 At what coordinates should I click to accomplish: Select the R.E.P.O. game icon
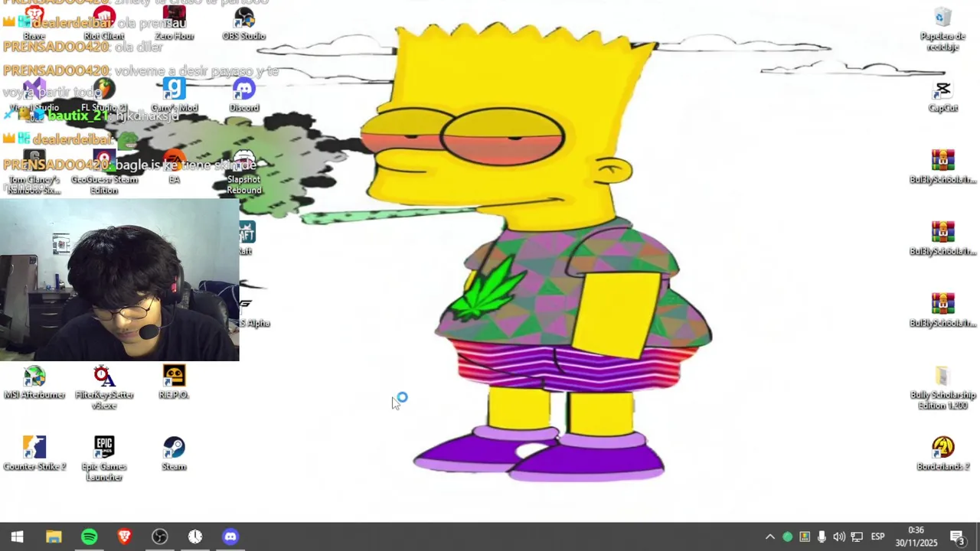point(174,381)
